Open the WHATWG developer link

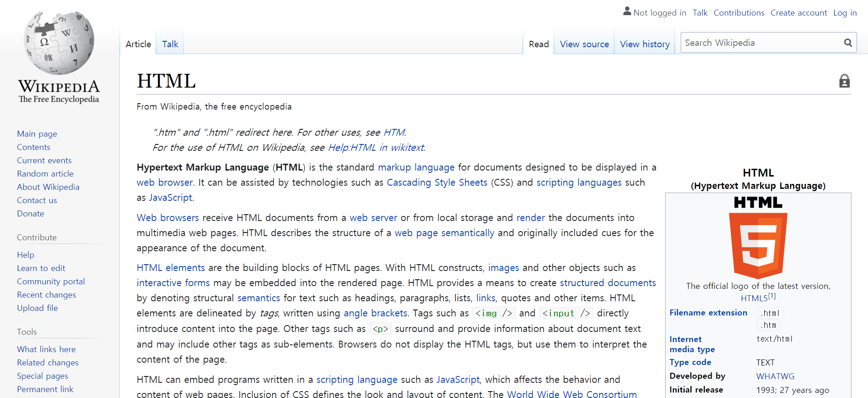[x=775, y=376]
